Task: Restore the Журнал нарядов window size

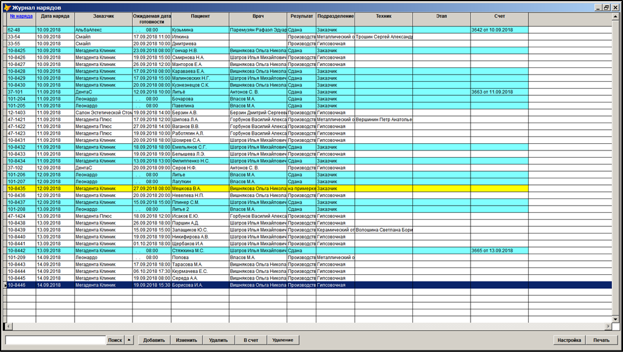Action: pyautogui.click(x=606, y=7)
